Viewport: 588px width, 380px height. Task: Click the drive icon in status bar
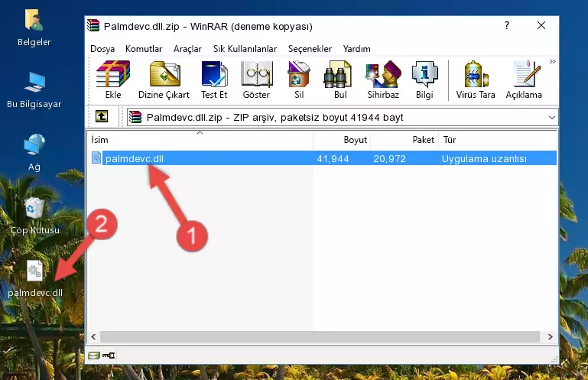(x=94, y=355)
